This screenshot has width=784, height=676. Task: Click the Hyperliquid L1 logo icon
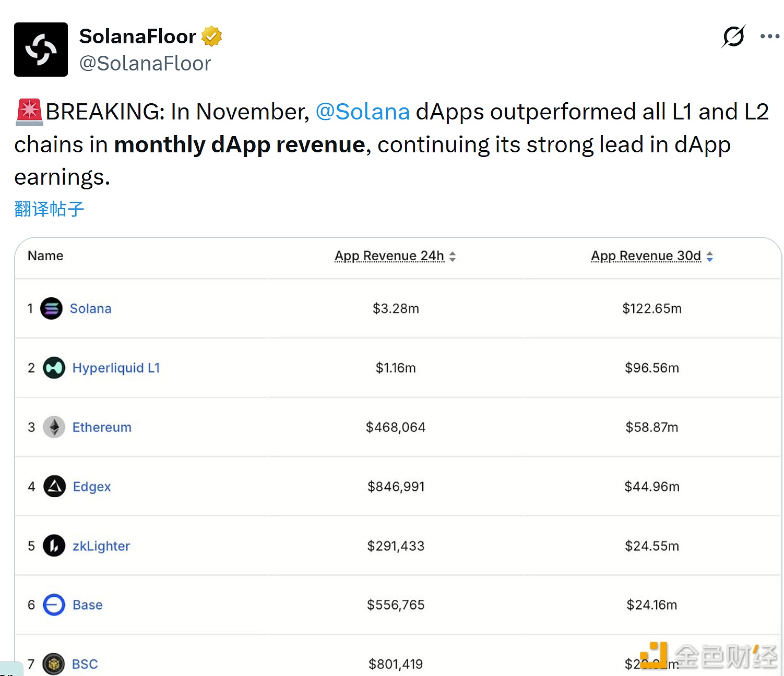54,368
